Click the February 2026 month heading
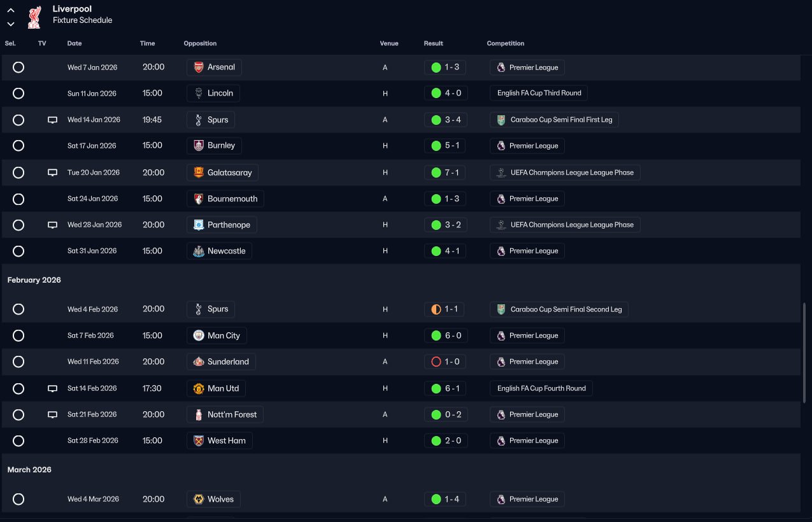The height and width of the screenshot is (522, 812). click(x=34, y=280)
